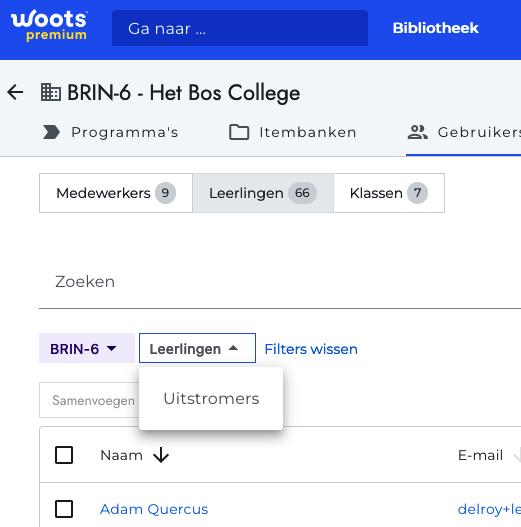Viewport: 521px width, 527px height.
Task: Click the Programma's tag icon
Action: 51,132
